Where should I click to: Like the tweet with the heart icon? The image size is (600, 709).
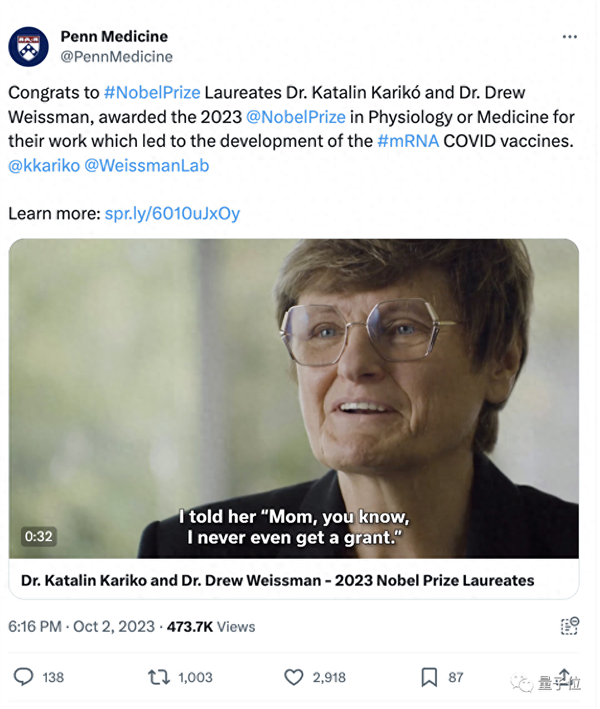[294, 677]
